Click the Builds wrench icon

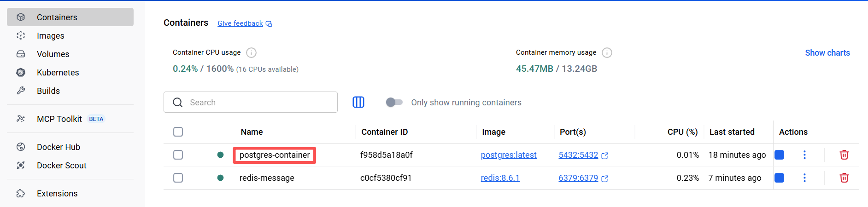tap(21, 91)
